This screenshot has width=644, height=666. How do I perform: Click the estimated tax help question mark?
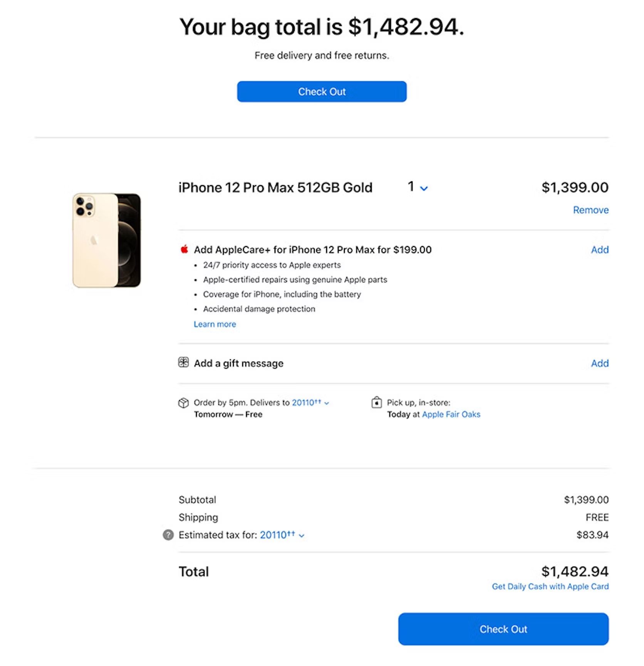point(168,535)
